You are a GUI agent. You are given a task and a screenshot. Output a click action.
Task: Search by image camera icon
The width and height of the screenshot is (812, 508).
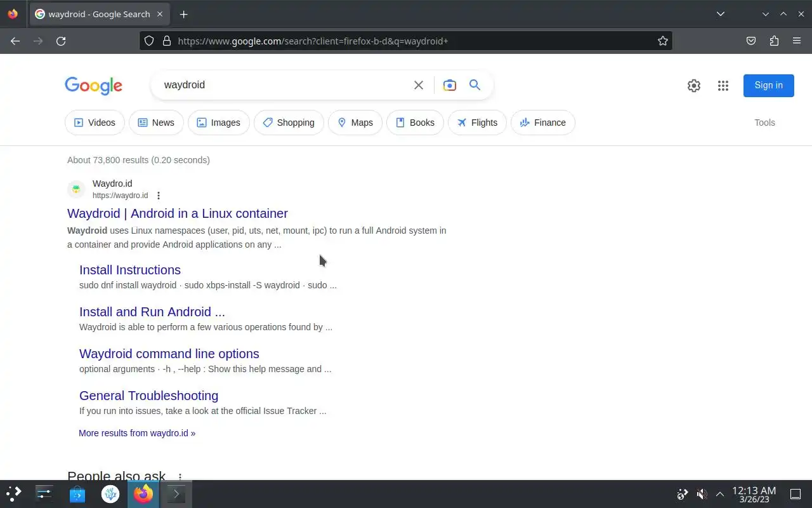point(450,85)
